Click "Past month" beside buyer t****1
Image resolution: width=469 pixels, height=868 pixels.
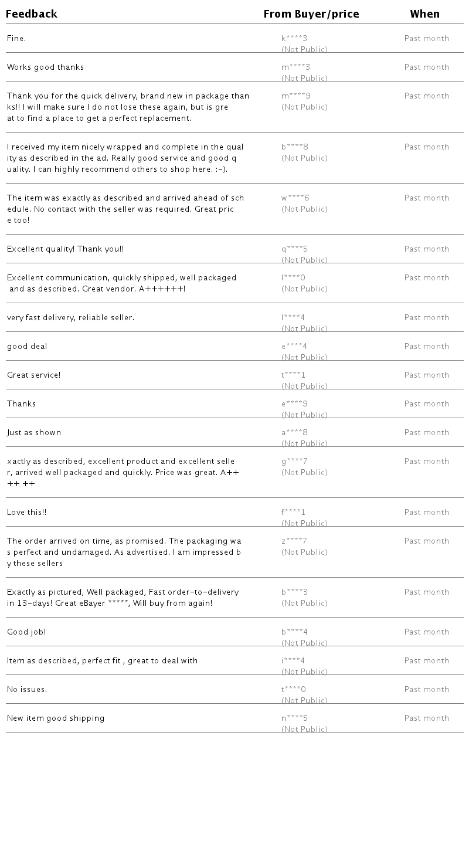(x=427, y=375)
